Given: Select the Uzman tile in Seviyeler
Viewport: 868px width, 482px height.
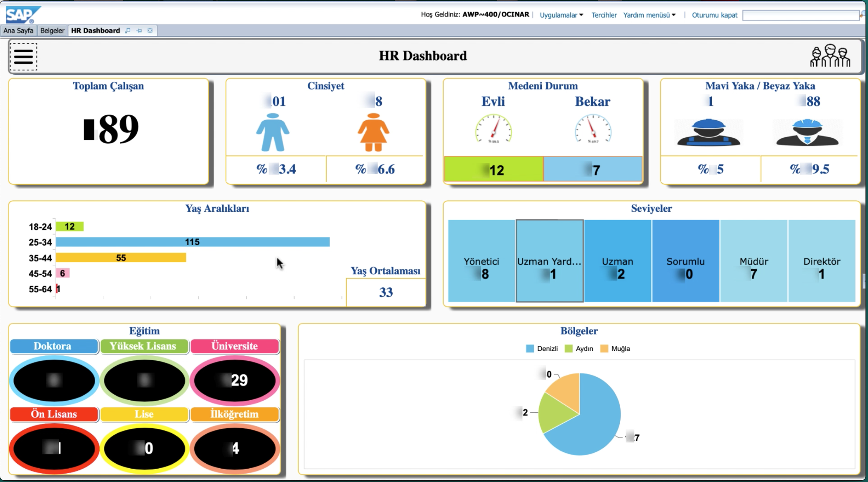Looking at the screenshot, I should coord(618,261).
